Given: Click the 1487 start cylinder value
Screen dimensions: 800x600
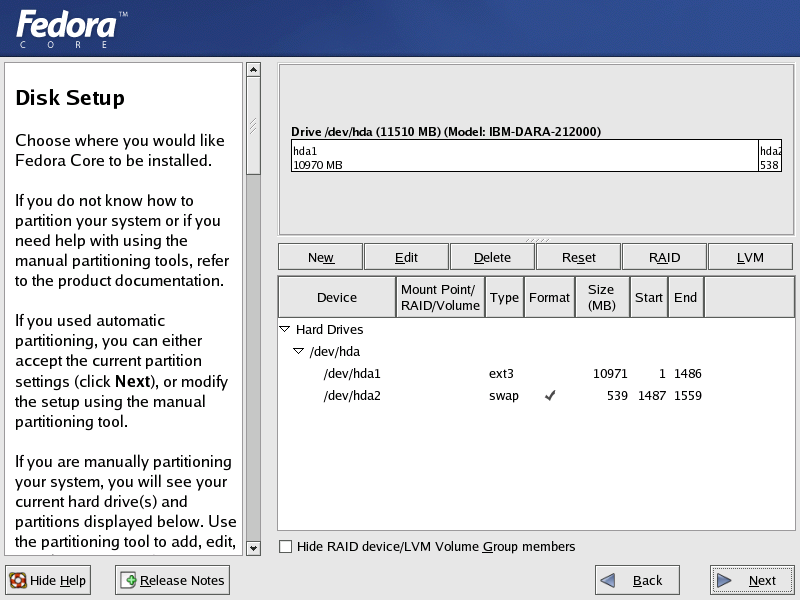Looking at the screenshot, I should click(x=652, y=395).
